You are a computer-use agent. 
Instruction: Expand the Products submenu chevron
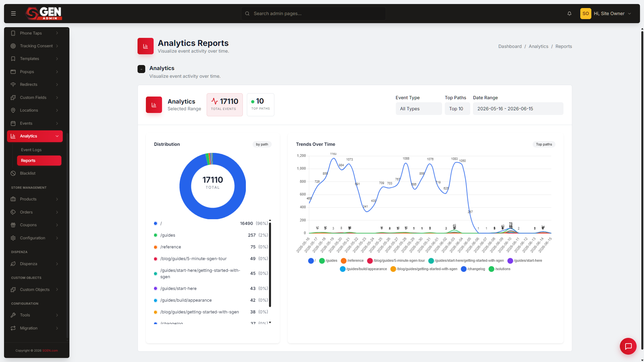pyautogui.click(x=57, y=199)
